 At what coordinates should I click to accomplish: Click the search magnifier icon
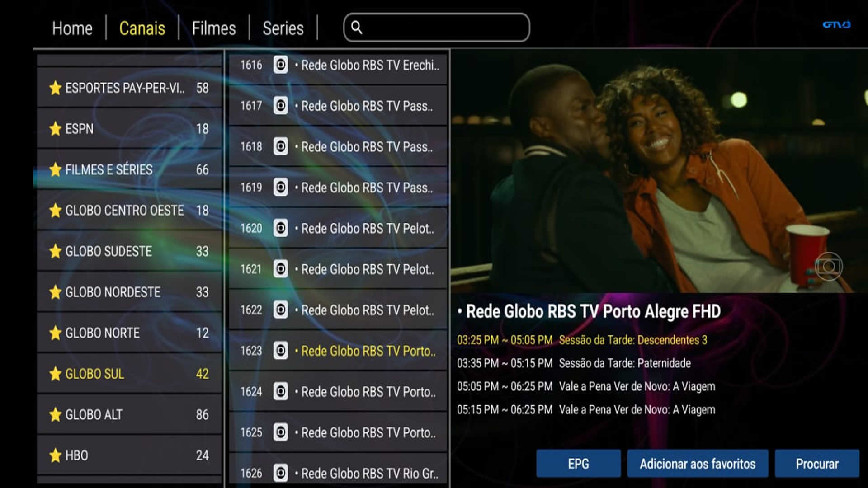point(357,28)
